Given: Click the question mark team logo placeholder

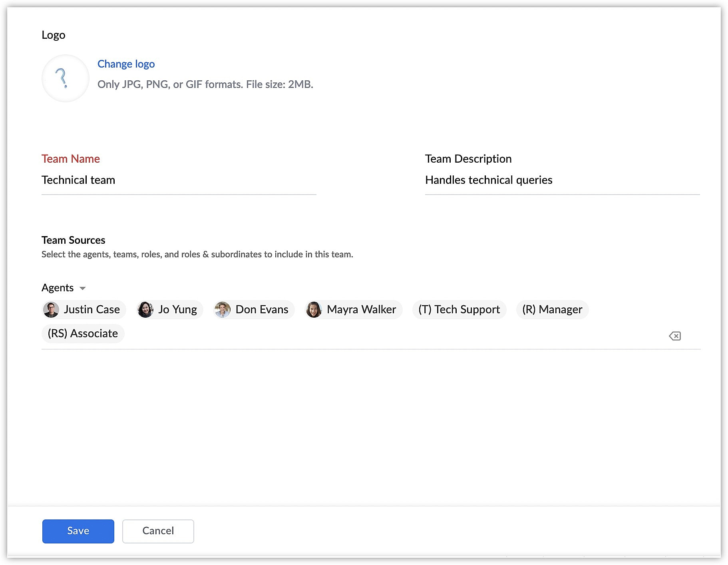Looking at the screenshot, I should coord(66,78).
